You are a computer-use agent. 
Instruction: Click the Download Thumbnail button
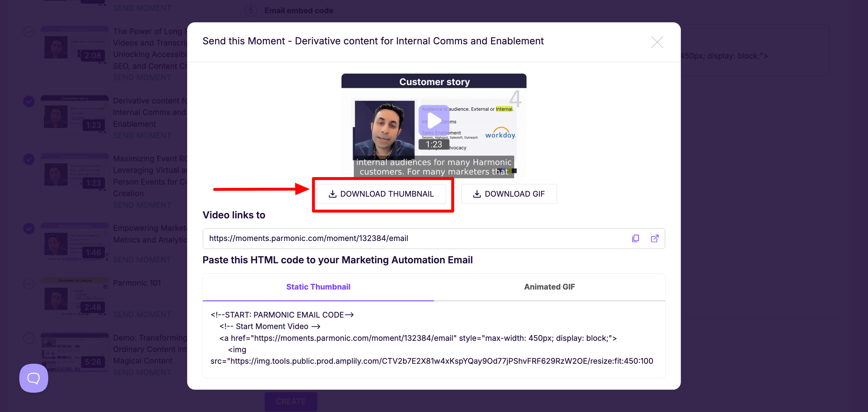[x=381, y=194]
